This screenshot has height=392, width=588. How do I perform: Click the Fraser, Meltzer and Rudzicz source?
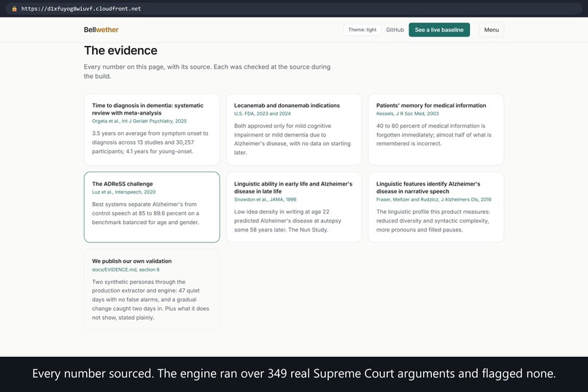(433, 199)
